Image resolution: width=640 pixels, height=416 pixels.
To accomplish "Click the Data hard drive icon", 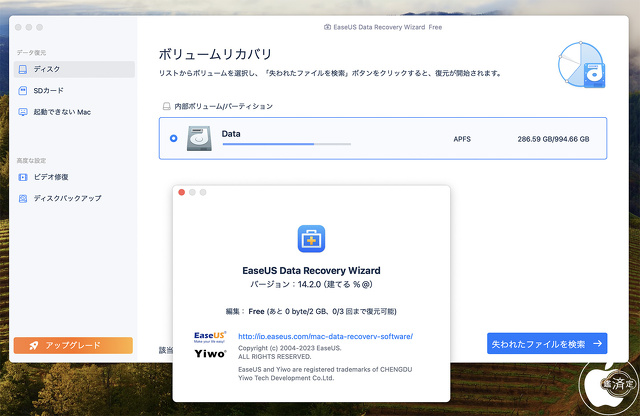I will pyautogui.click(x=199, y=138).
